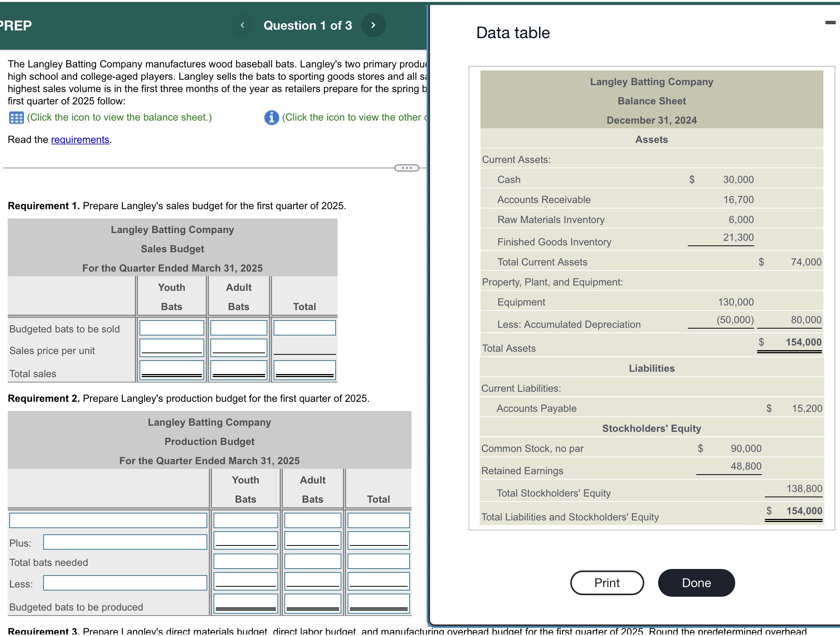This screenshot has height=636, width=840.
Task: Enter Total bats needed for Youth Bats
Action: 245,562
